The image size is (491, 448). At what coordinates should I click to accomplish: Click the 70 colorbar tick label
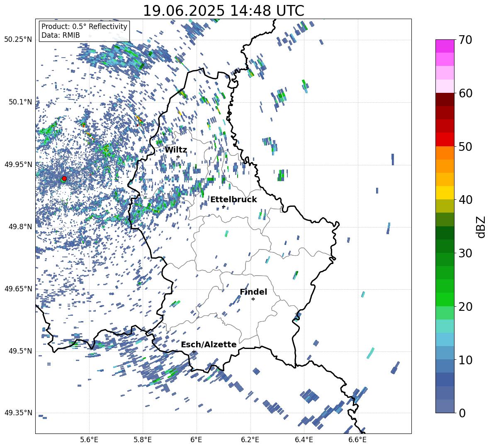pos(465,40)
